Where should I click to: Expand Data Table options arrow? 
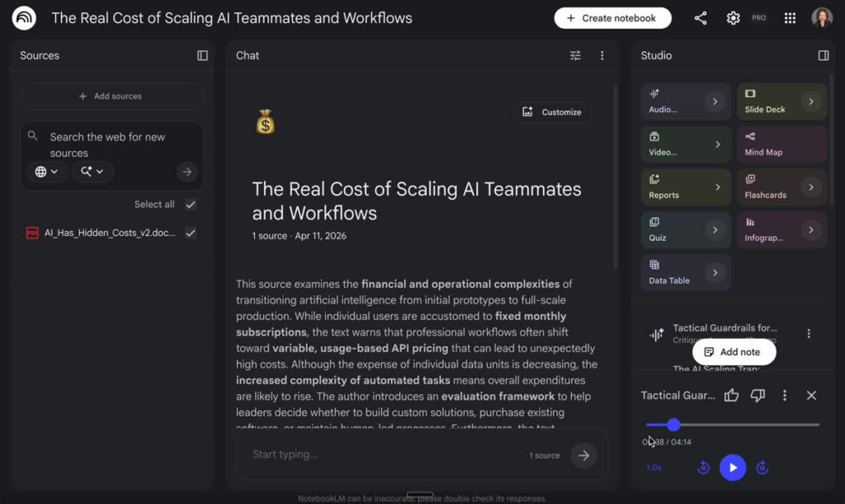715,273
